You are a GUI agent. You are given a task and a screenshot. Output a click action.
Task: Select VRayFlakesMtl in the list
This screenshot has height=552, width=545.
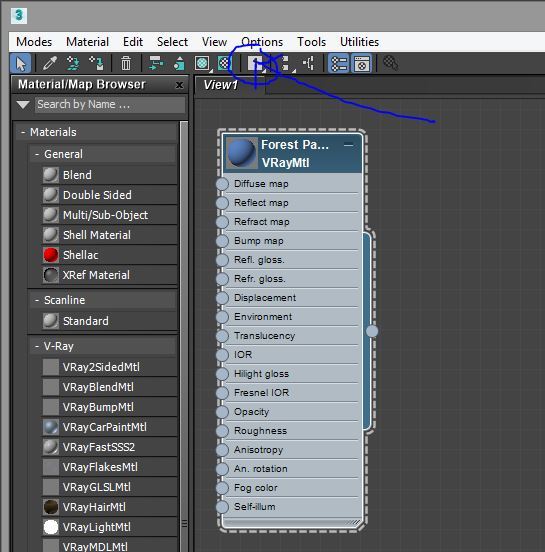tap(109, 468)
